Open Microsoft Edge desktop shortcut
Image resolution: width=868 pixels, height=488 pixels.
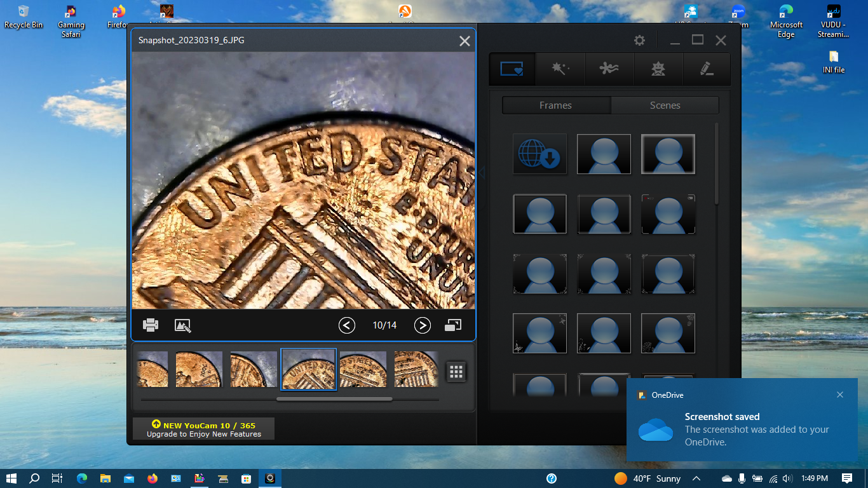click(786, 21)
